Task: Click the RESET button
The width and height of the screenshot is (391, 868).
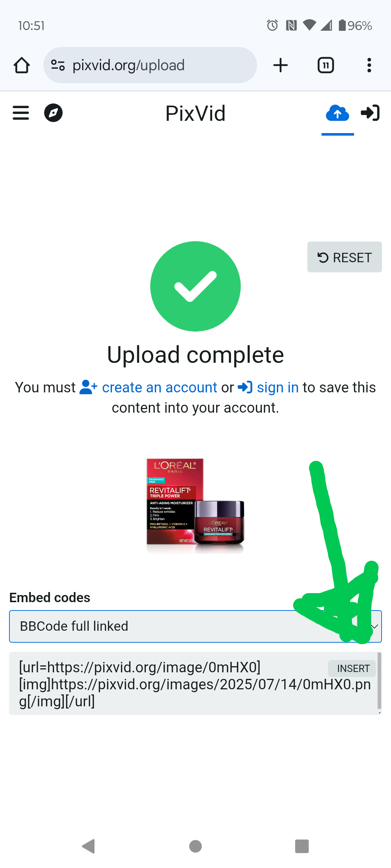Action: pos(345,257)
